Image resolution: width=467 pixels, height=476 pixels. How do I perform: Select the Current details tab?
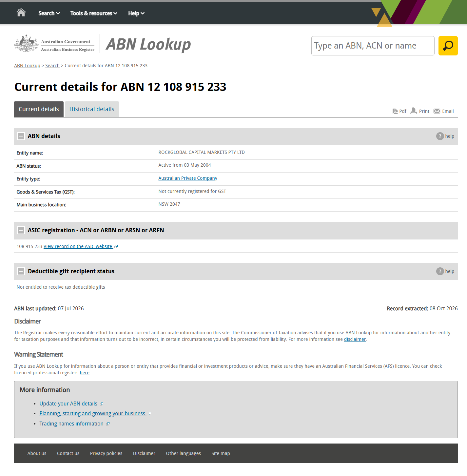pyautogui.click(x=39, y=109)
